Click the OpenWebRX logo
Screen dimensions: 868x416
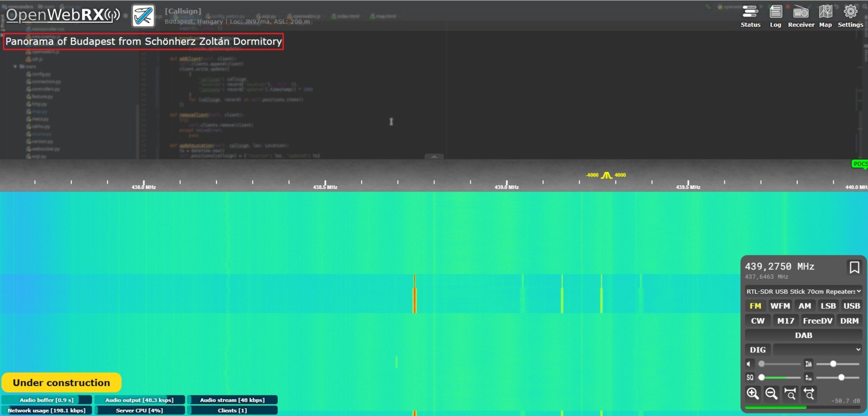[x=63, y=15]
